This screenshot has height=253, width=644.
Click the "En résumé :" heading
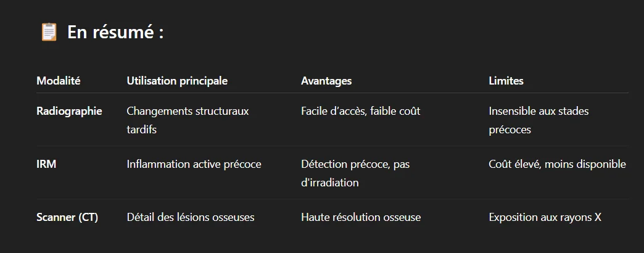pyautogui.click(x=115, y=32)
